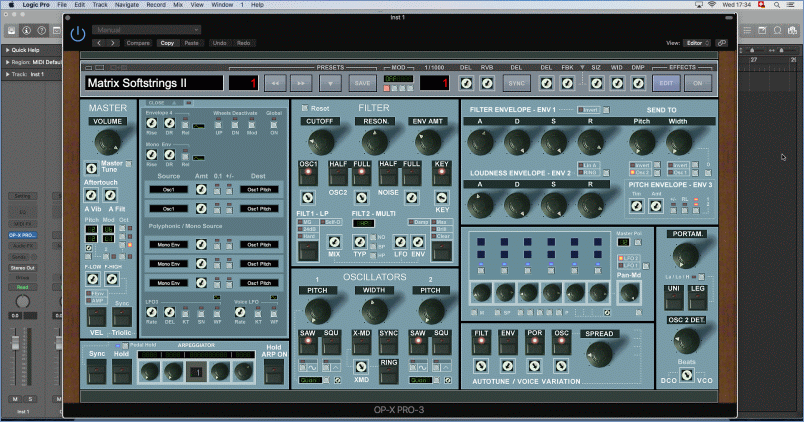The width and height of the screenshot is (804, 422).
Task: Click the Matrix Softstrings II preset name field
Action: point(153,83)
